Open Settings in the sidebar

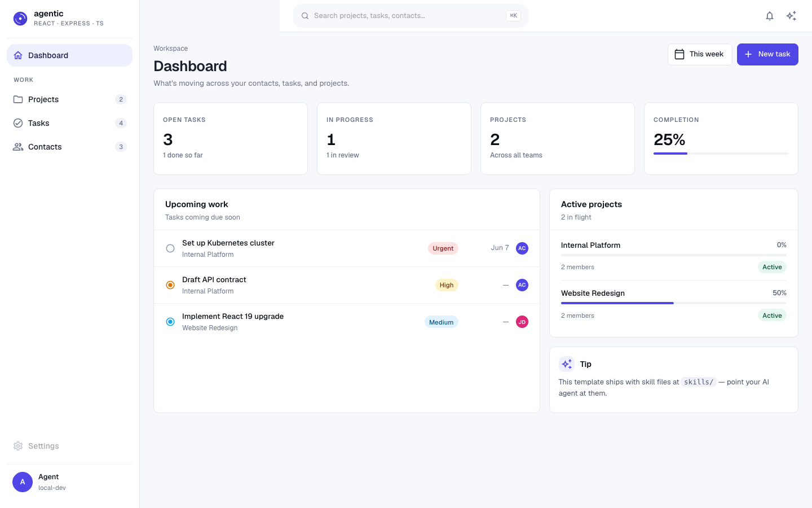69,446
